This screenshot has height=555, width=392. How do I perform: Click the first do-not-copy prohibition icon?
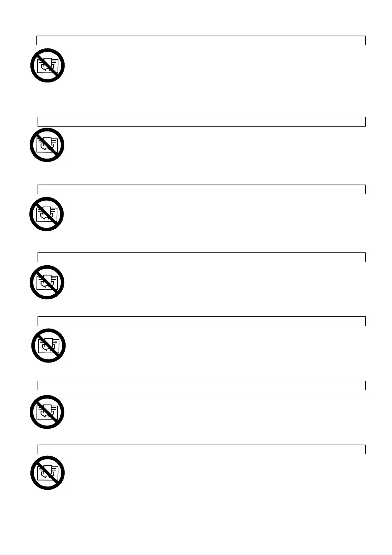(x=47, y=65)
